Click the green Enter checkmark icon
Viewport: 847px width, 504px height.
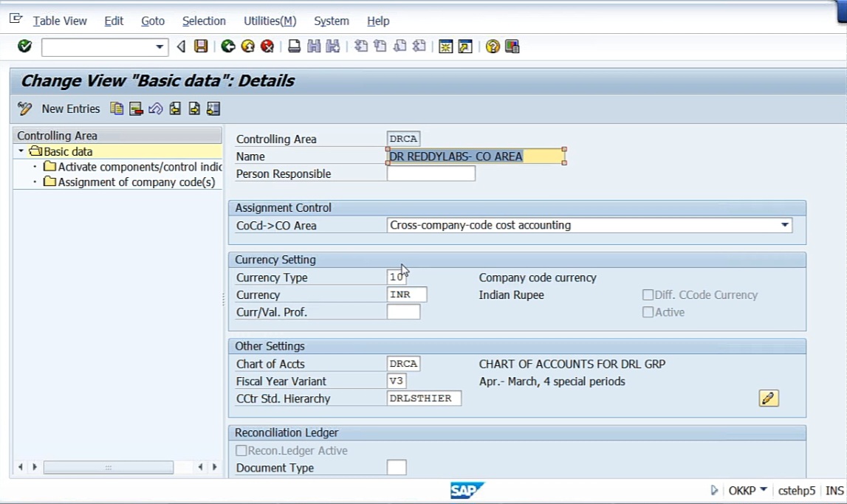[x=24, y=46]
